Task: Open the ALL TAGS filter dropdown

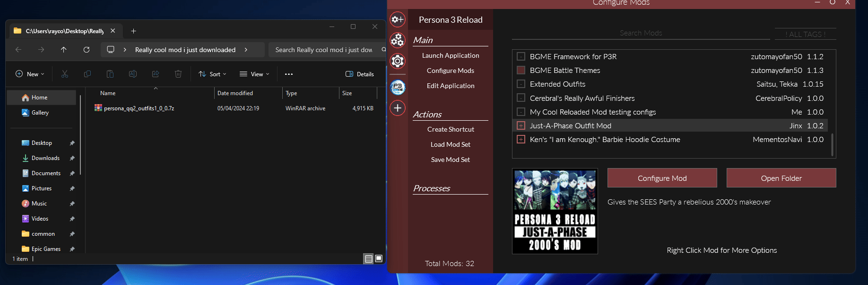Action: pyautogui.click(x=805, y=34)
